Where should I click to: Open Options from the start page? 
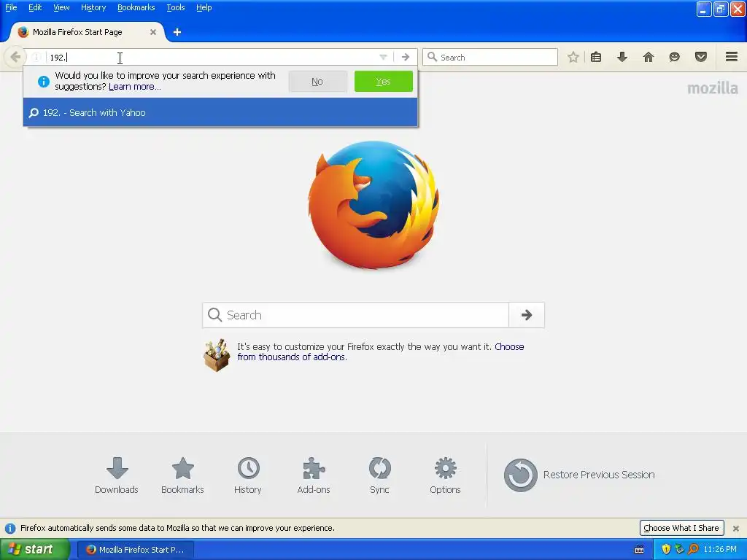[446, 475]
